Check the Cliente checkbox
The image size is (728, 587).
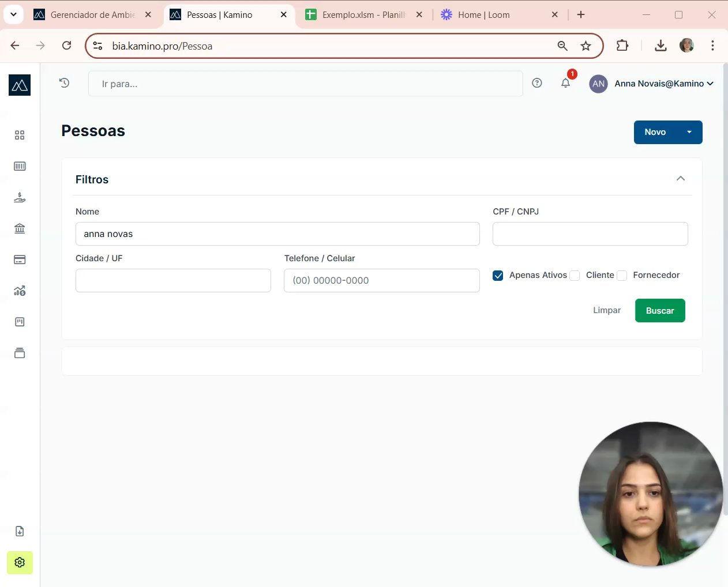pyautogui.click(x=575, y=276)
